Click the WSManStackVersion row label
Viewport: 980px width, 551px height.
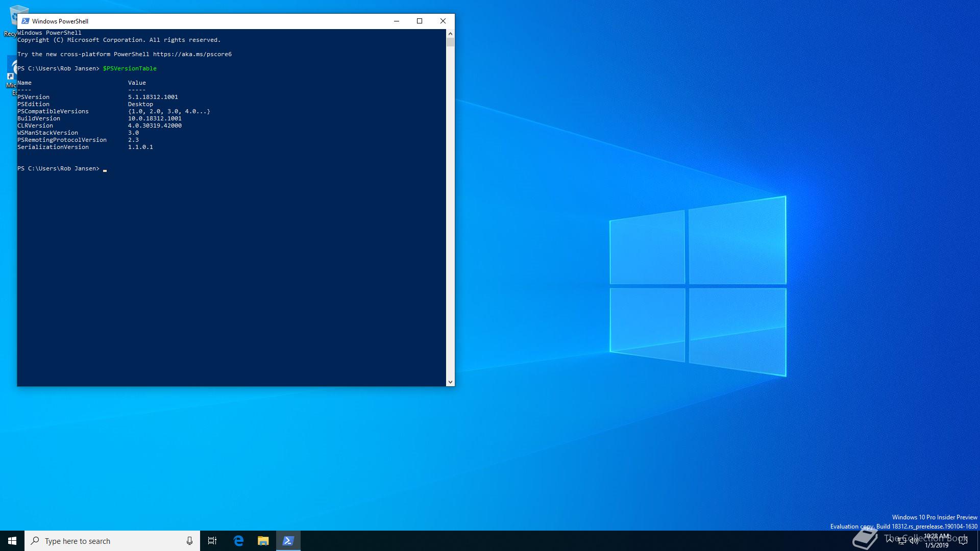point(47,133)
